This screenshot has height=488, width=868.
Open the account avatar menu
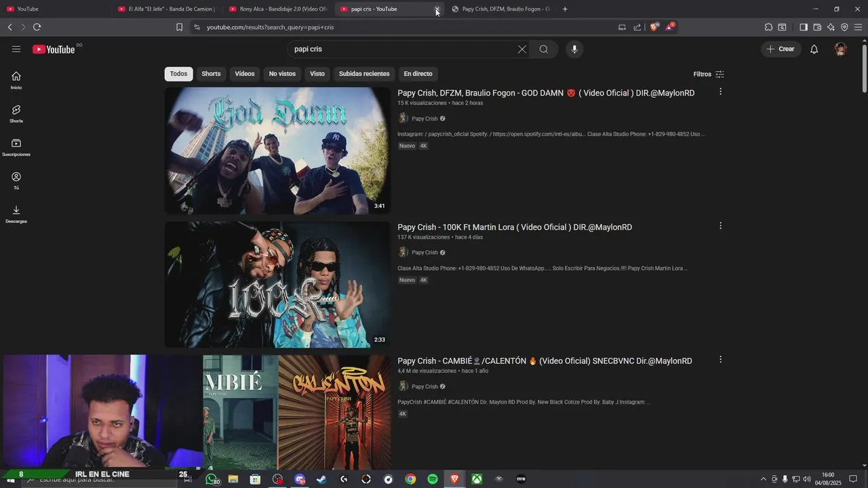(x=841, y=49)
